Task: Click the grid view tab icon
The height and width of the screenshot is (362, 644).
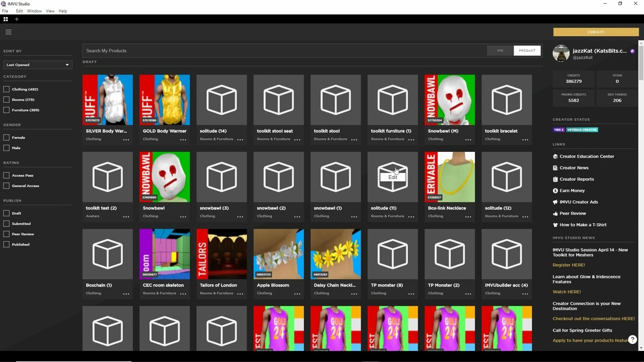Action: [x=6, y=19]
